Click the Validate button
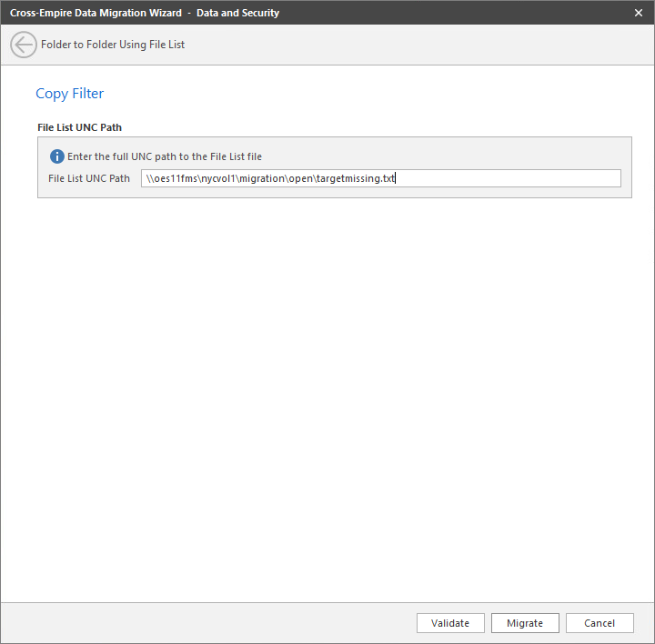The height and width of the screenshot is (644, 655). click(450, 623)
